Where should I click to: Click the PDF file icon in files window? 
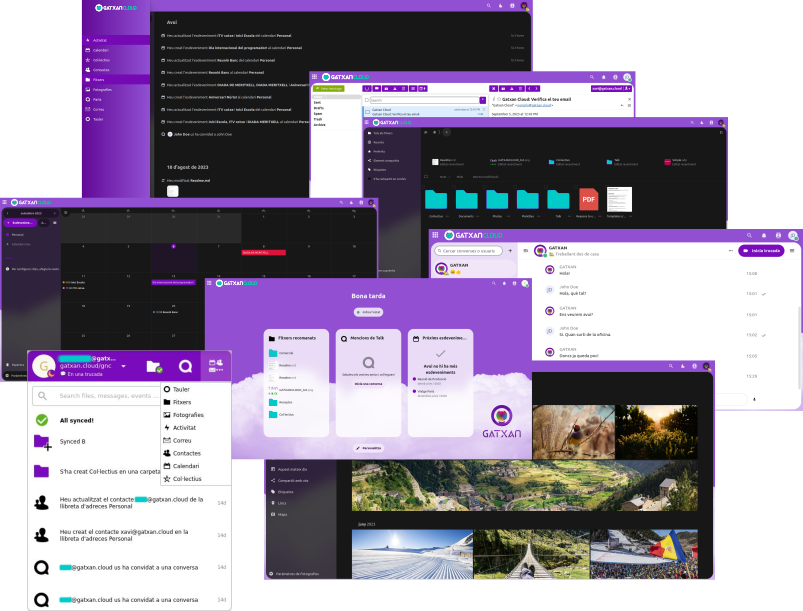pos(588,199)
